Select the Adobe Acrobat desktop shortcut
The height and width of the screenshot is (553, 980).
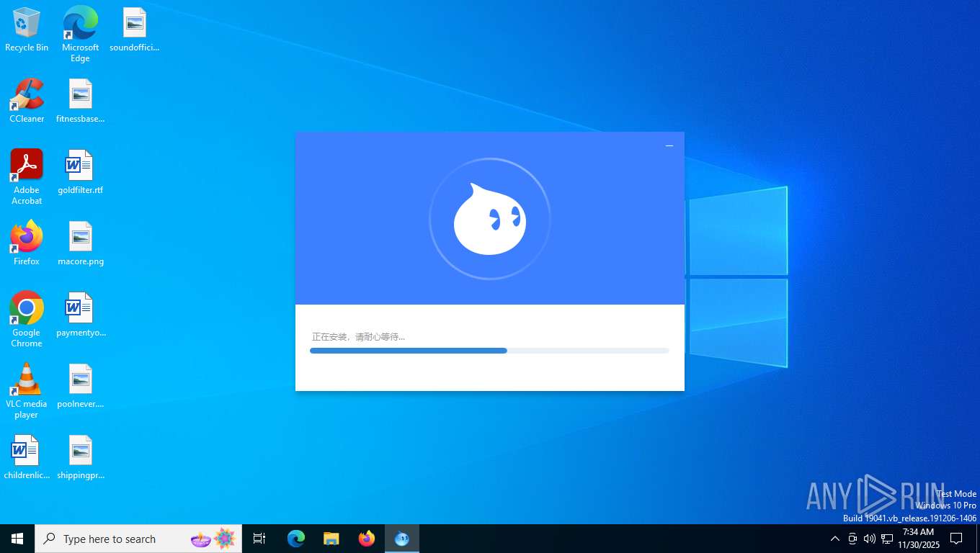(x=27, y=177)
